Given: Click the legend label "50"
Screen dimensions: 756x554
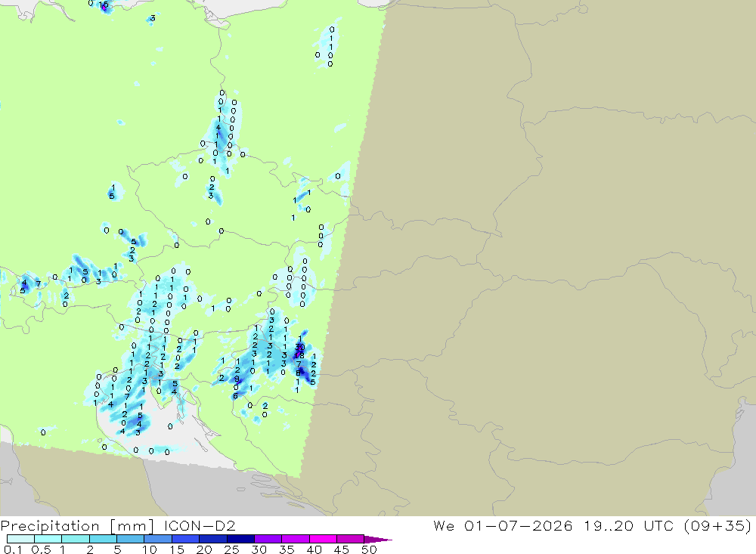Looking at the screenshot, I should 369,549.
